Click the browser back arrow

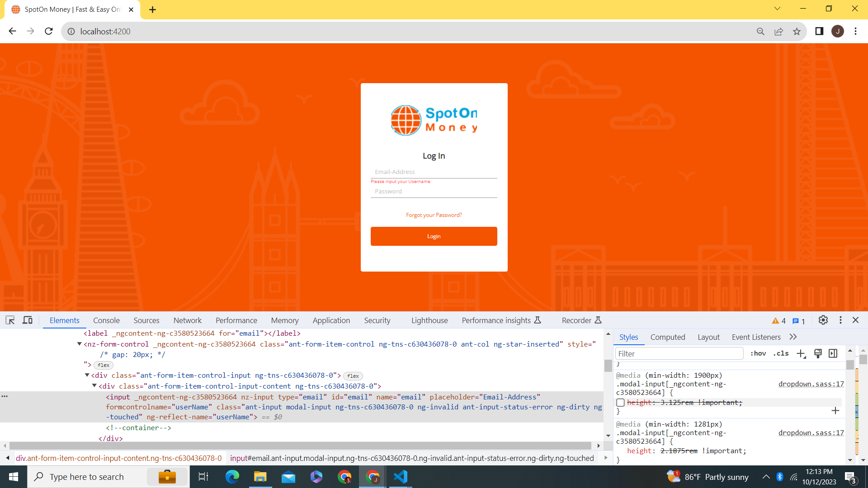12,31
